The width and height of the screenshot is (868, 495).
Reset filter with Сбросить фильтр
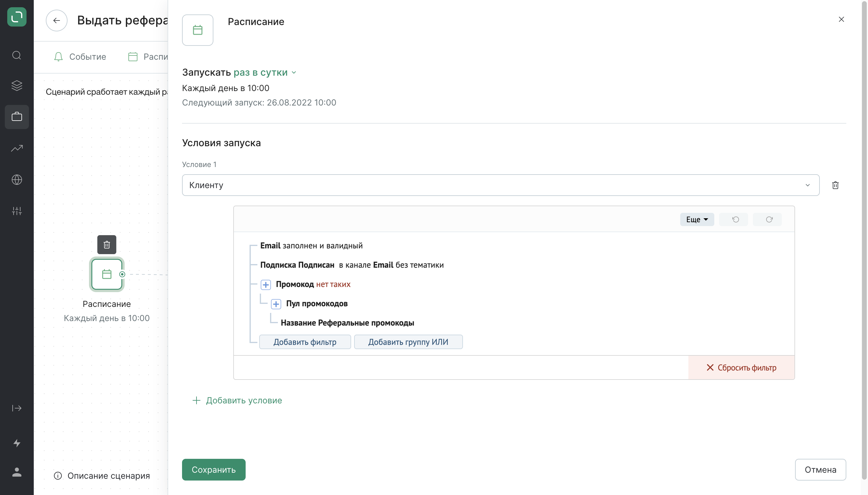[741, 367]
